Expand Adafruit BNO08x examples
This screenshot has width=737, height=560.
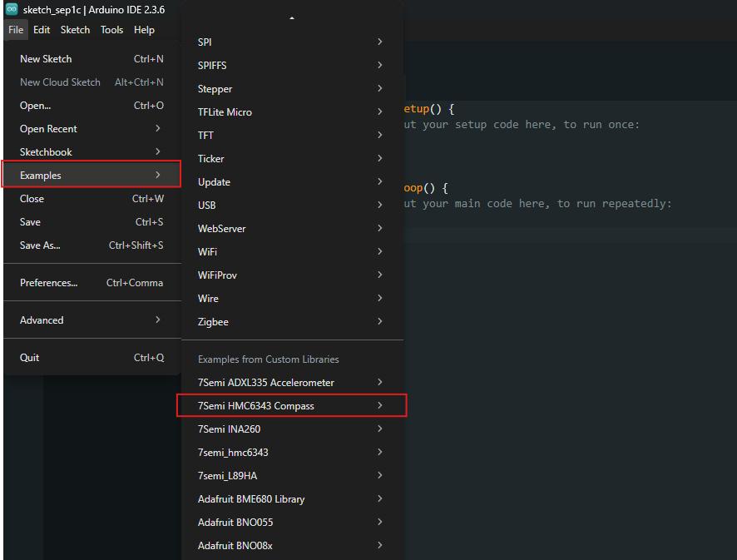coord(292,545)
